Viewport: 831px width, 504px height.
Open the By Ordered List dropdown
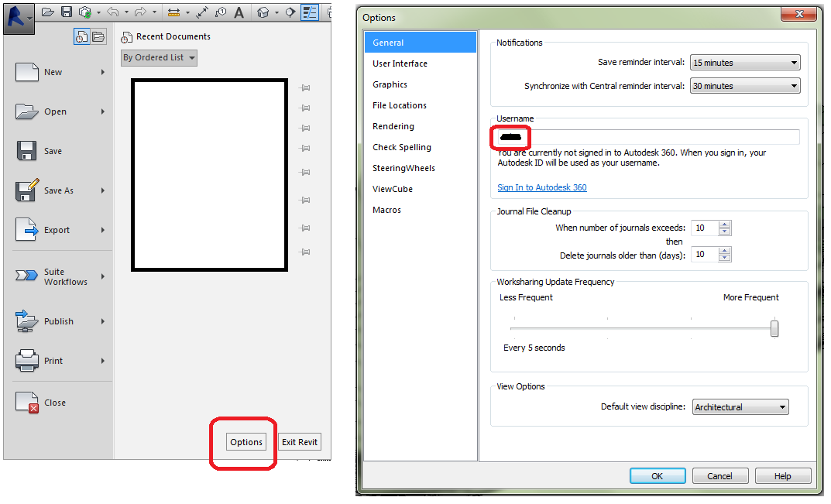[x=159, y=57]
